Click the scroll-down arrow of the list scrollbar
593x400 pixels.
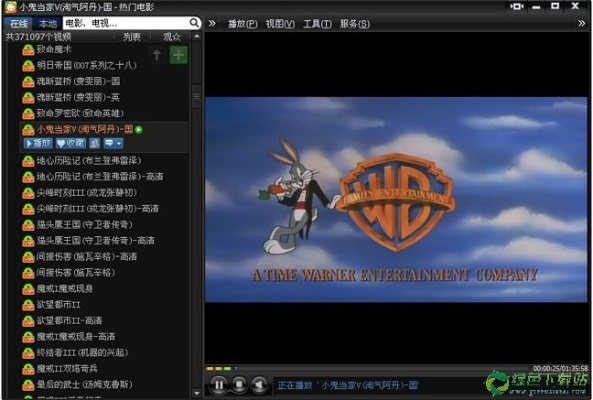196,393
